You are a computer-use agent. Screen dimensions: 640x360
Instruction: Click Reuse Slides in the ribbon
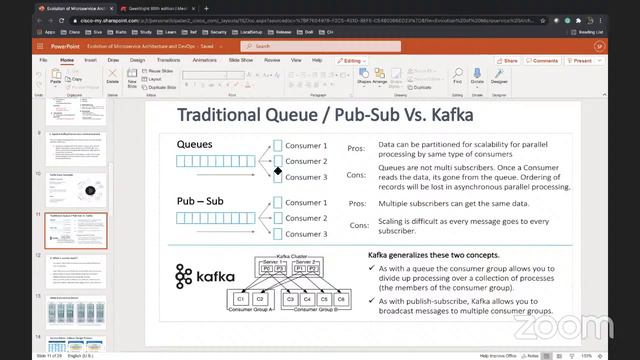pyautogui.click(x=158, y=71)
